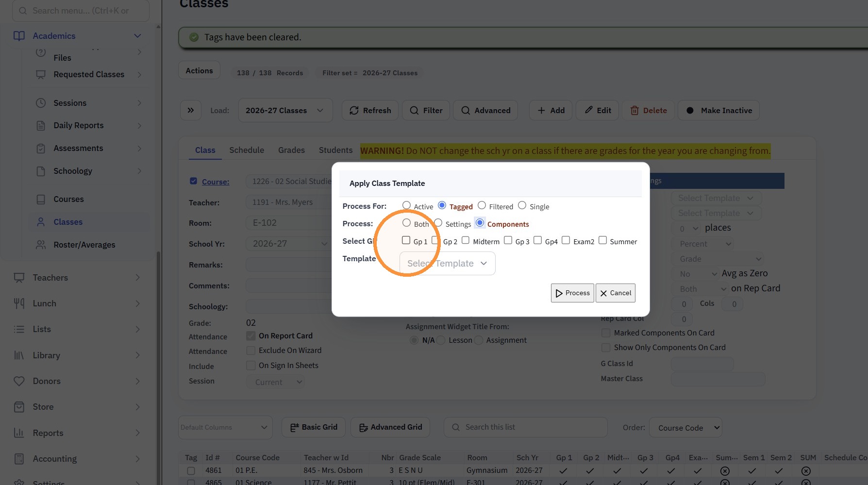Click the Reports chart icon
The width and height of the screenshot is (868, 485).
(19, 433)
